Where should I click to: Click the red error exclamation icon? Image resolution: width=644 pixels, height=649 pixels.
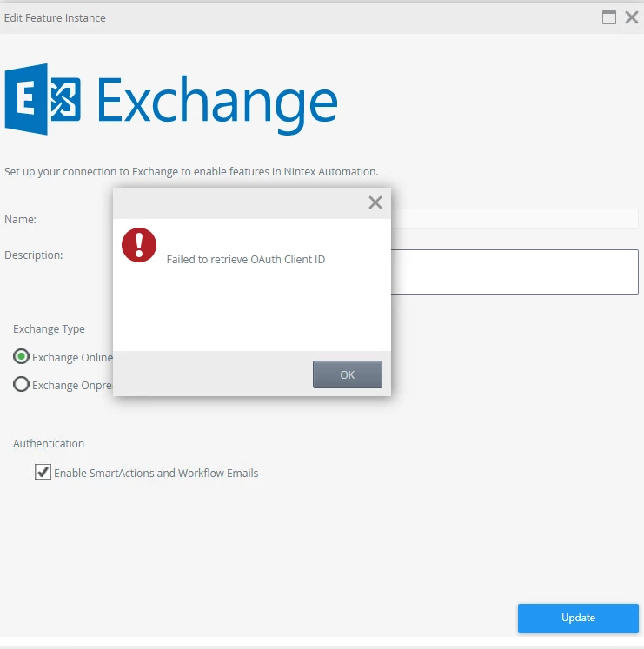pos(139,245)
